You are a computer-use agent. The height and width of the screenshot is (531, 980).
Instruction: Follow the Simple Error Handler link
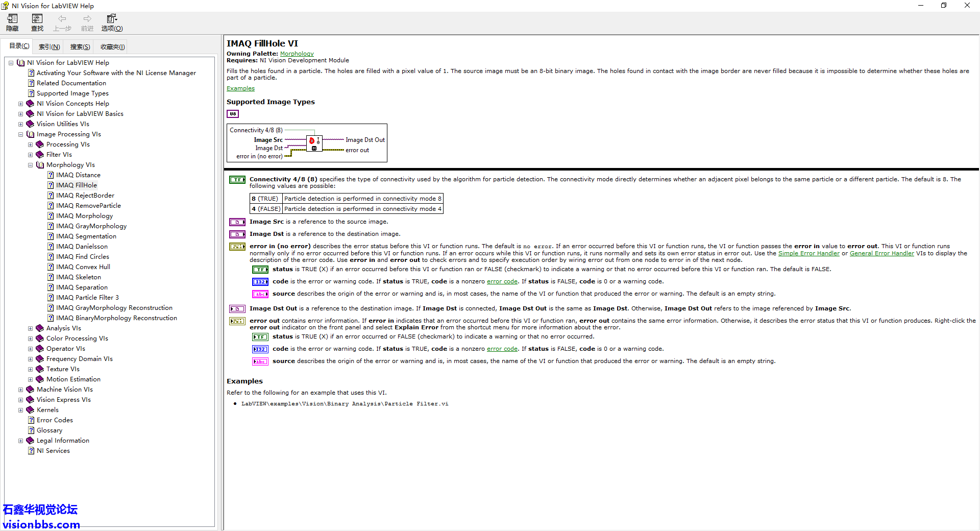[x=808, y=253]
